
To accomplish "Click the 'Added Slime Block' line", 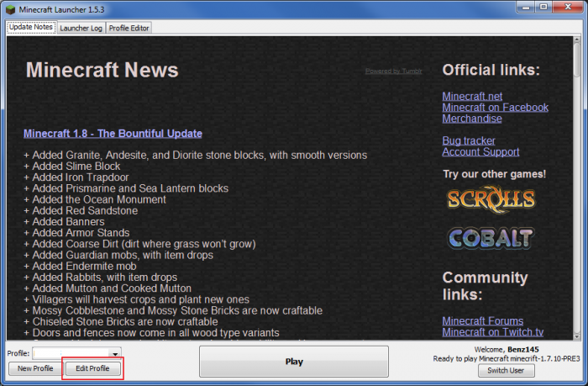I will tap(72, 167).
